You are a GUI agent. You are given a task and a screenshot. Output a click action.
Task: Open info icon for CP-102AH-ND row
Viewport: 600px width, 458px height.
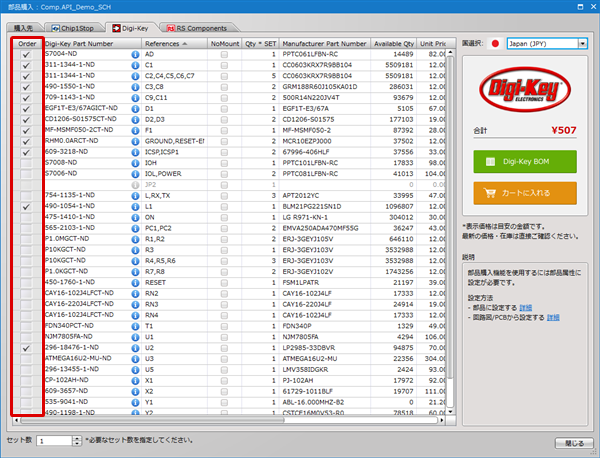pos(135,381)
